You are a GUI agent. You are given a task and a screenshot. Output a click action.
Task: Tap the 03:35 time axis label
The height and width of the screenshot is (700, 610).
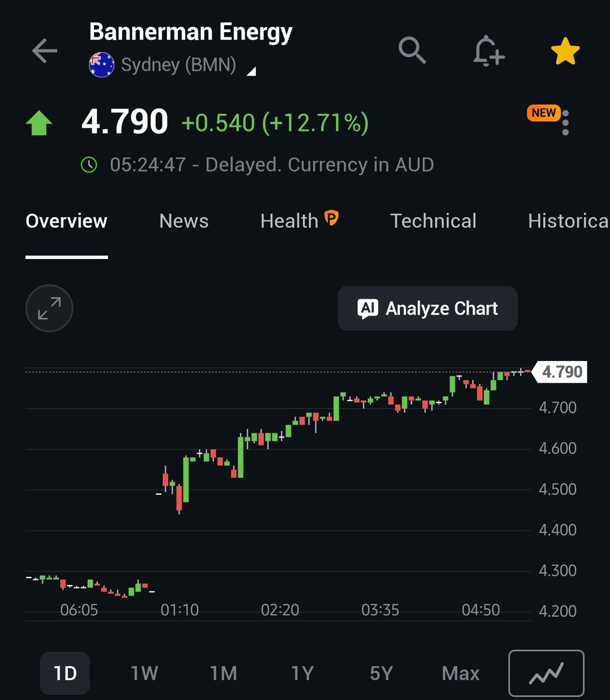381,610
